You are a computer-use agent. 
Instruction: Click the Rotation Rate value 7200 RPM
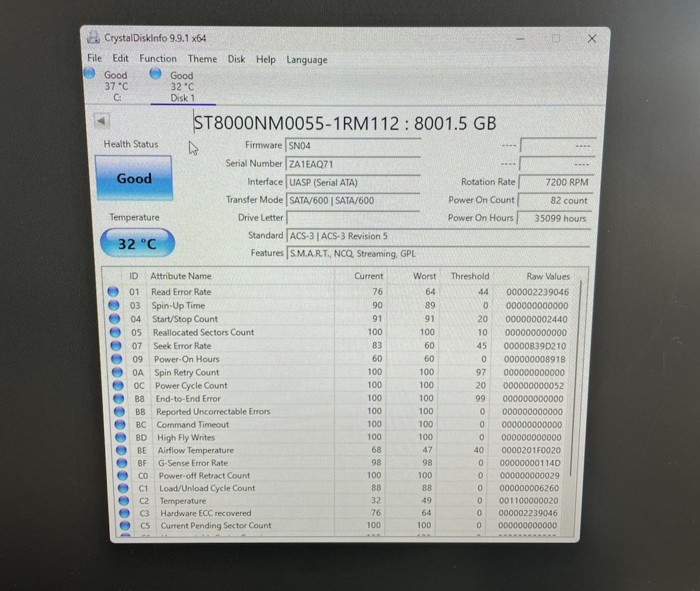[556, 182]
